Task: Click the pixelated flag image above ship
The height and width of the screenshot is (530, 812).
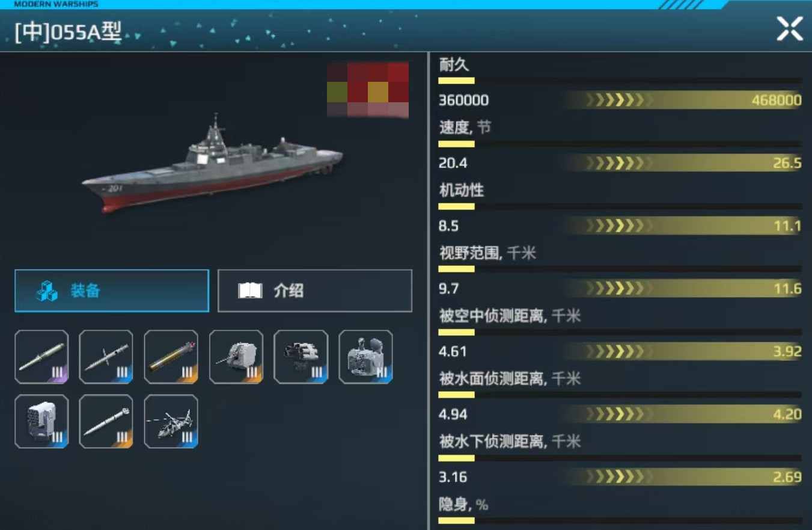Action: click(x=368, y=90)
